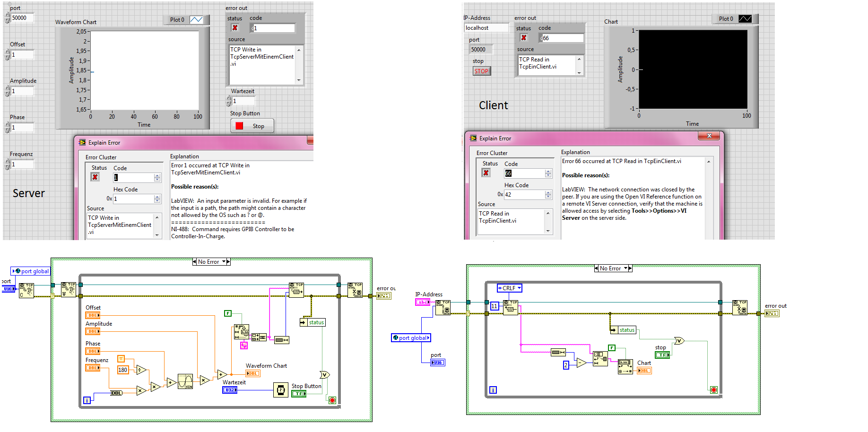Viewport: 868px width, 432px height.
Task: Select the Amplitude DBL terminal in diagram
Action: [93, 331]
